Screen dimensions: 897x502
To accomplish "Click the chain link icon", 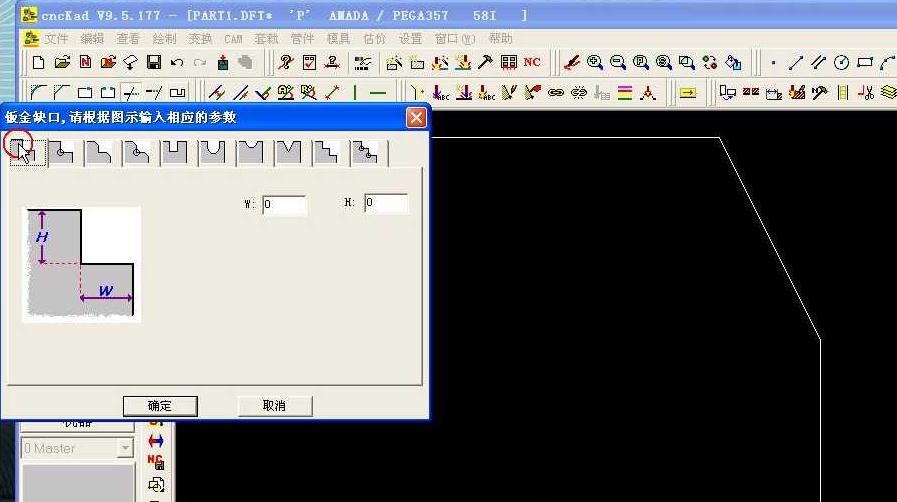I will pyautogui.click(x=555, y=92).
